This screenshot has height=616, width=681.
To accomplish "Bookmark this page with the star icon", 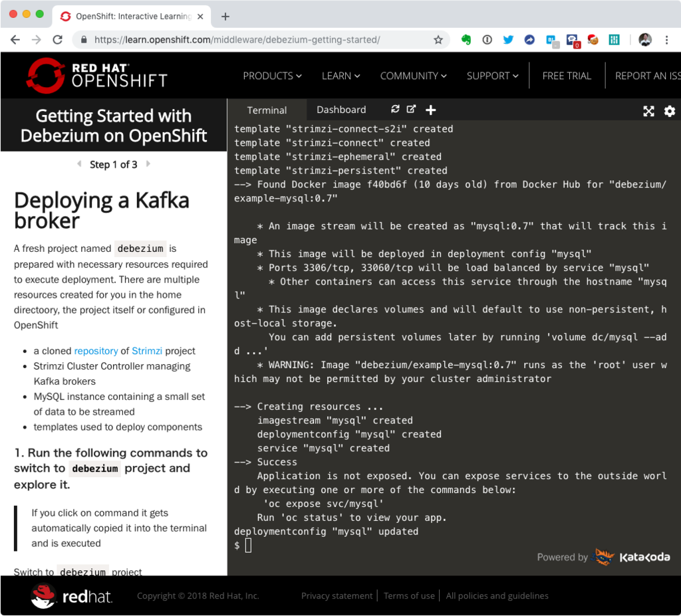I will (438, 40).
